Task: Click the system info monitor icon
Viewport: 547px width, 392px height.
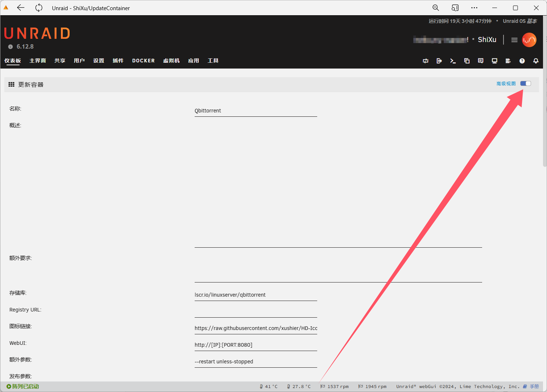Action: (x=494, y=61)
